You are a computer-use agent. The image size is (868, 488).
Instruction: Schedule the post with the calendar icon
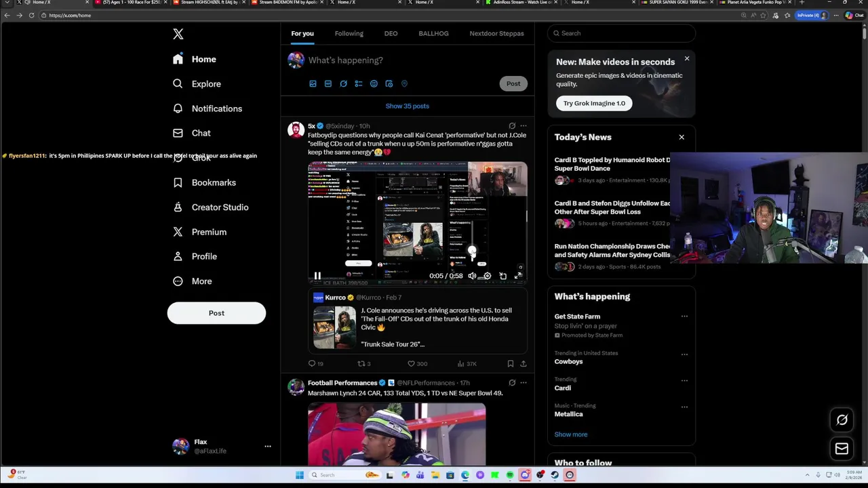[x=389, y=83]
